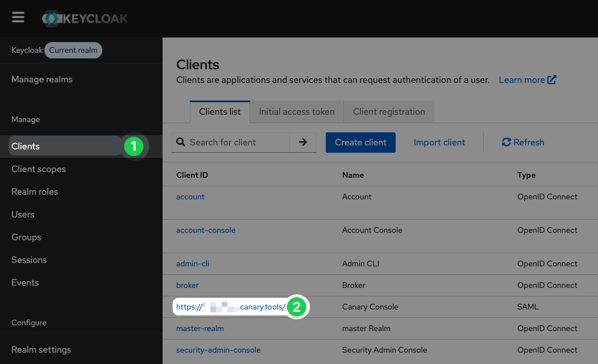This screenshot has width=598, height=364.
Task: Open Groups in the sidebar
Action: point(26,237)
